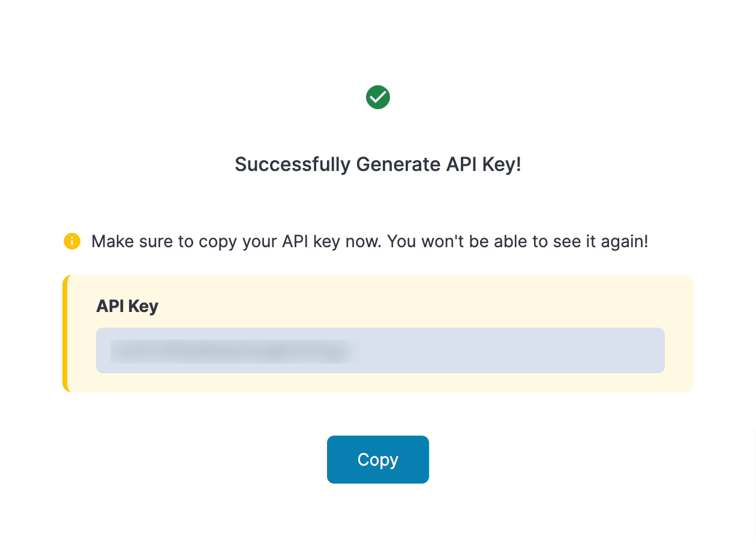Click the empty right end of the API key field

570,350
